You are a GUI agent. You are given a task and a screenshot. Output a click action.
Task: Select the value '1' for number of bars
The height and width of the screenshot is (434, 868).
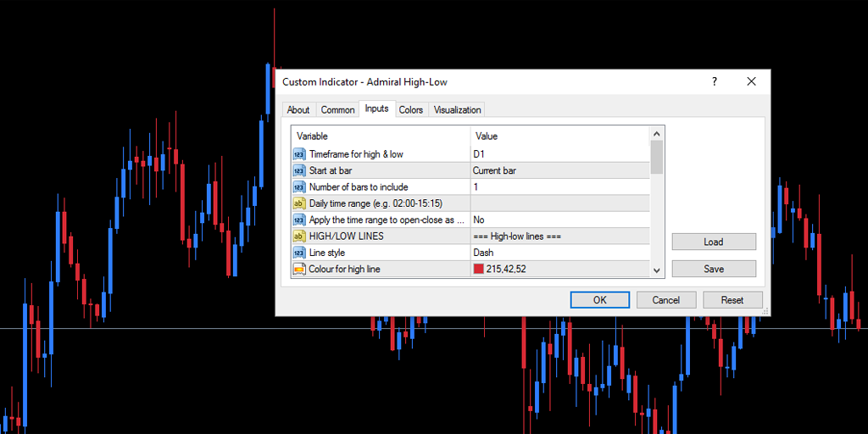(x=560, y=187)
